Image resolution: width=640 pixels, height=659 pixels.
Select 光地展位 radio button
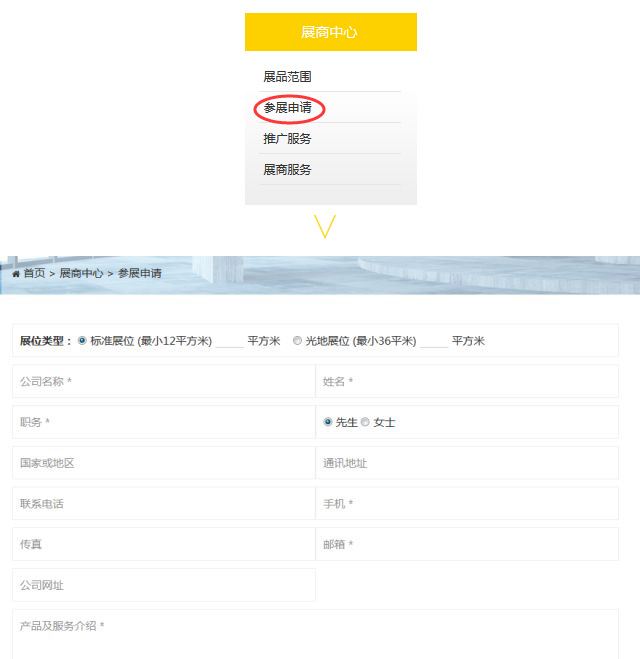297,340
